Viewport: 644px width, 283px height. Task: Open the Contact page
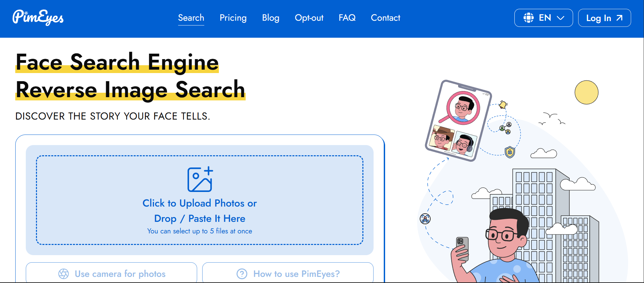(x=385, y=18)
